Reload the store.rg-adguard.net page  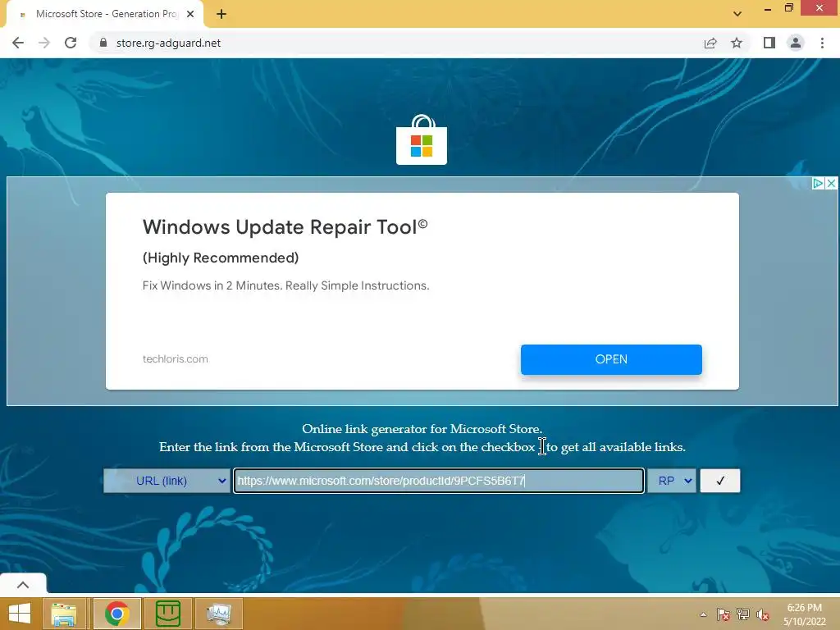pos(71,43)
